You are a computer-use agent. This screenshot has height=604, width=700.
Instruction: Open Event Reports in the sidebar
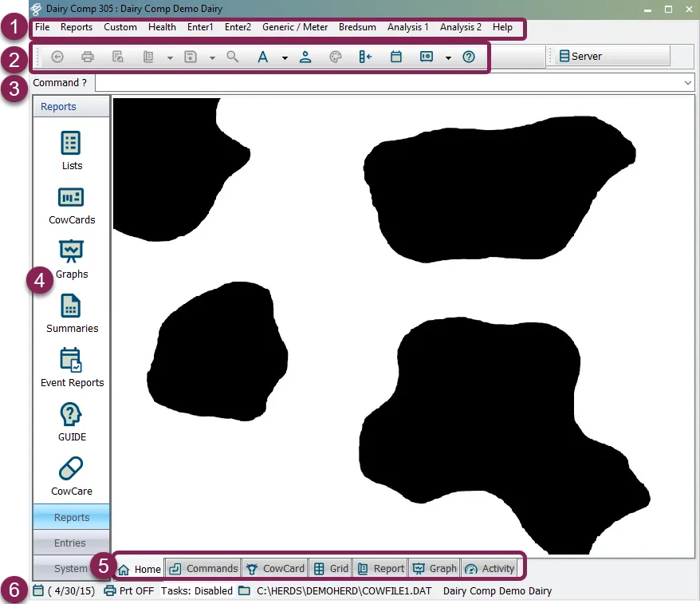(72, 368)
